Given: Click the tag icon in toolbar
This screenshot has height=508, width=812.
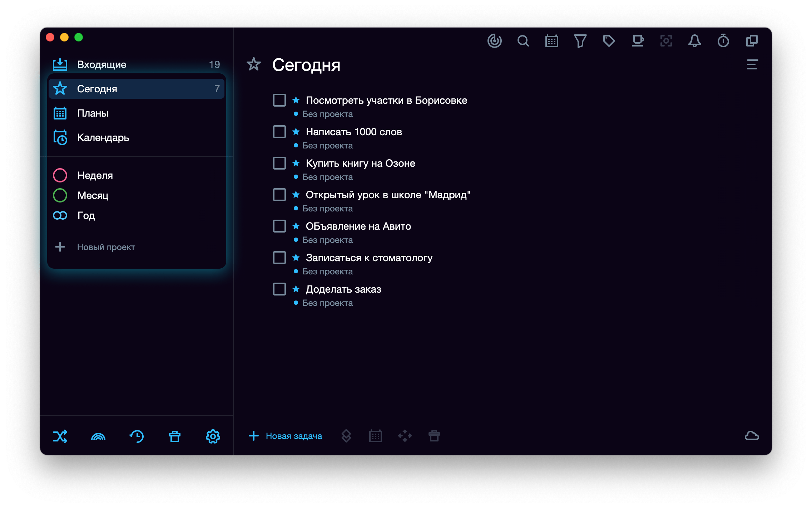Looking at the screenshot, I should click(609, 41).
